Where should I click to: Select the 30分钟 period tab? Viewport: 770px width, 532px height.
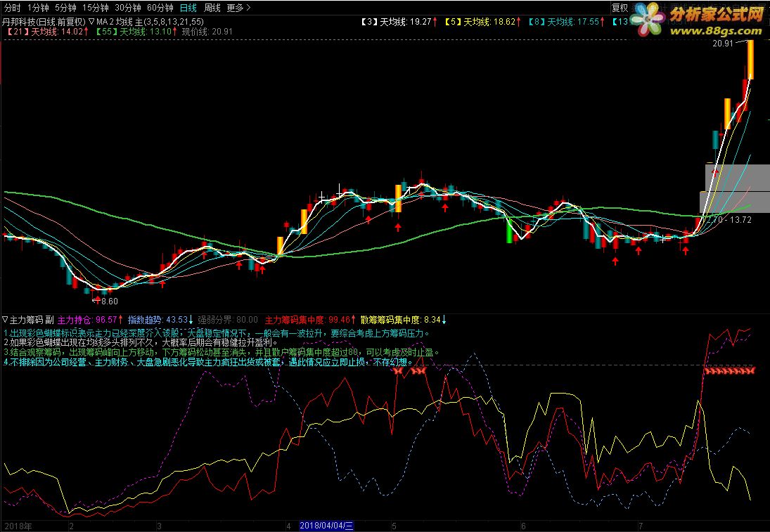click(128, 8)
